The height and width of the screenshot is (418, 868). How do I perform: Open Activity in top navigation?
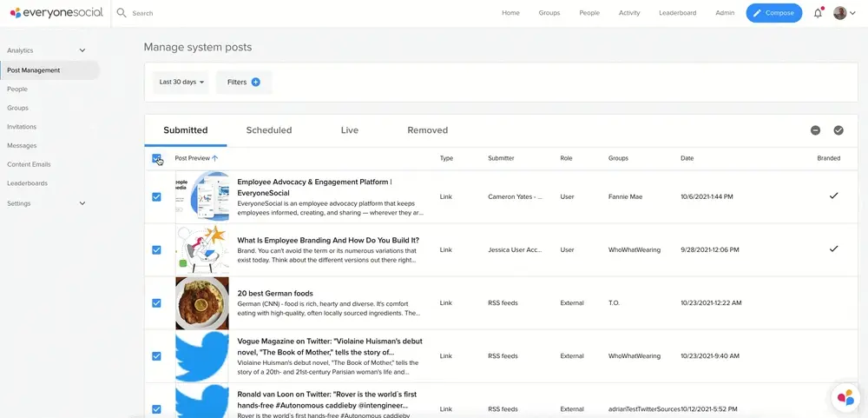[x=629, y=13]
